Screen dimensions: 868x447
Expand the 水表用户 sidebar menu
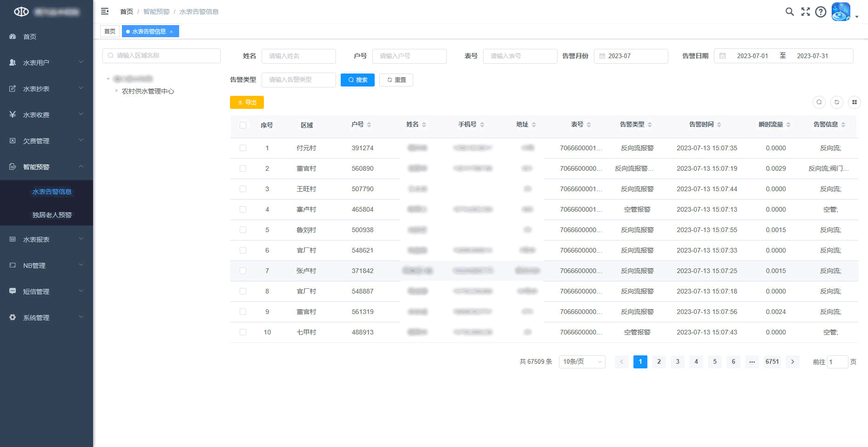[47, 62]
